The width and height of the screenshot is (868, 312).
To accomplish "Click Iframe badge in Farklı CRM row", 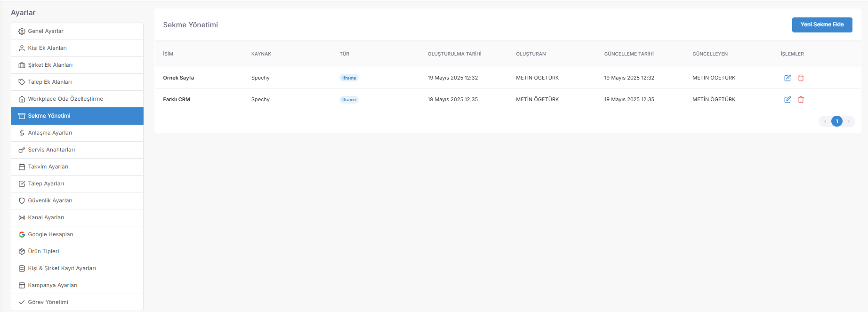I will pos(349,100).
